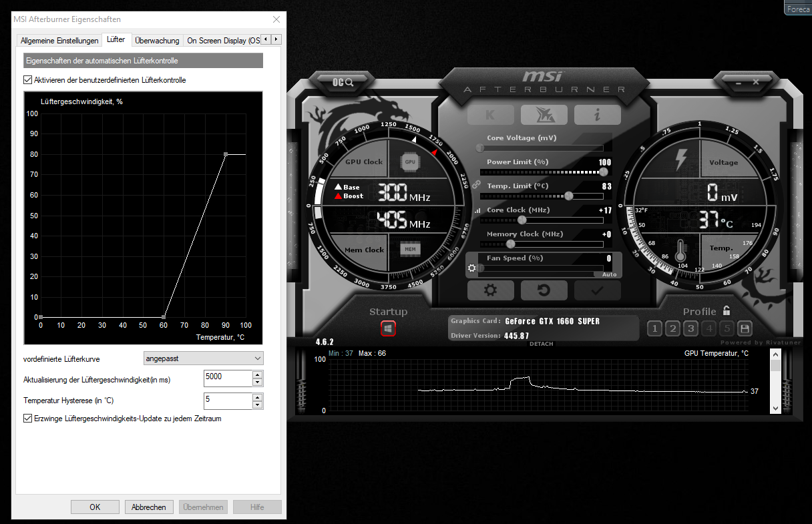
Task: Close the MSI Afterburner Eigenschaften dialog
Action: pyautogui.click(x=276, y=19)
